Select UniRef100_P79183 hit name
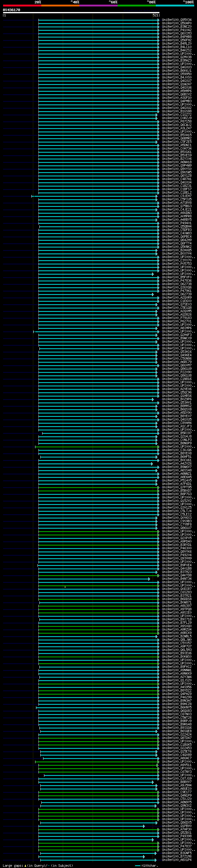 (x=176, y=318)
